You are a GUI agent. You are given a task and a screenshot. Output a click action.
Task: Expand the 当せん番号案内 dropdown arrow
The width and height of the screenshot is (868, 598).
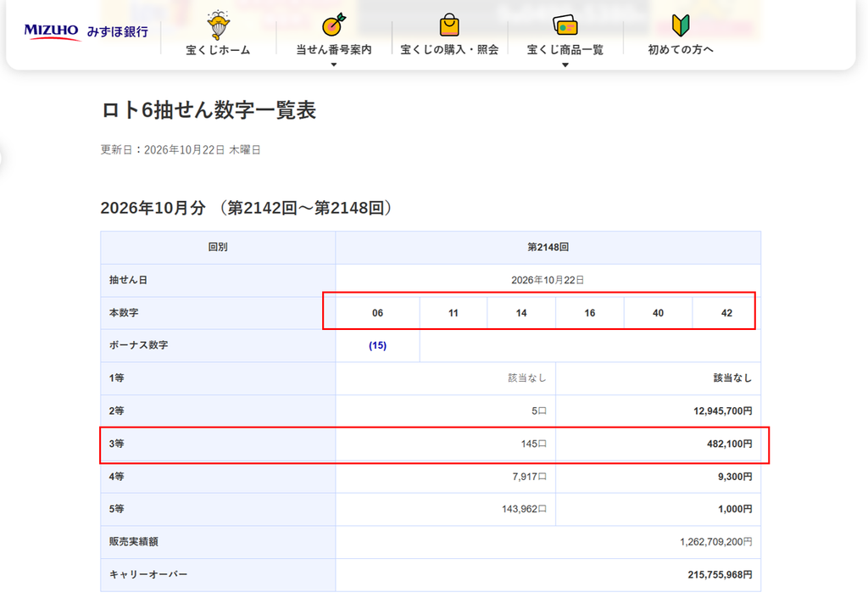tap(334, 64)
